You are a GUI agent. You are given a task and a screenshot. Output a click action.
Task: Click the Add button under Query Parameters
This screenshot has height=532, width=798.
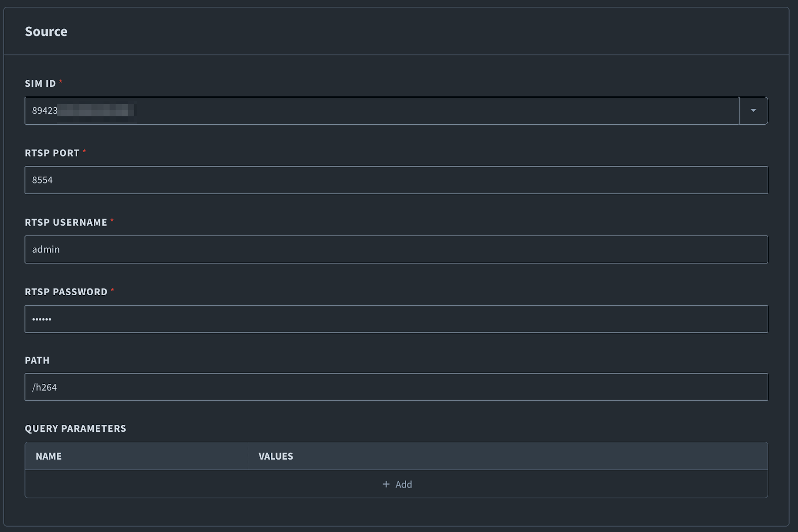point(397,484)
